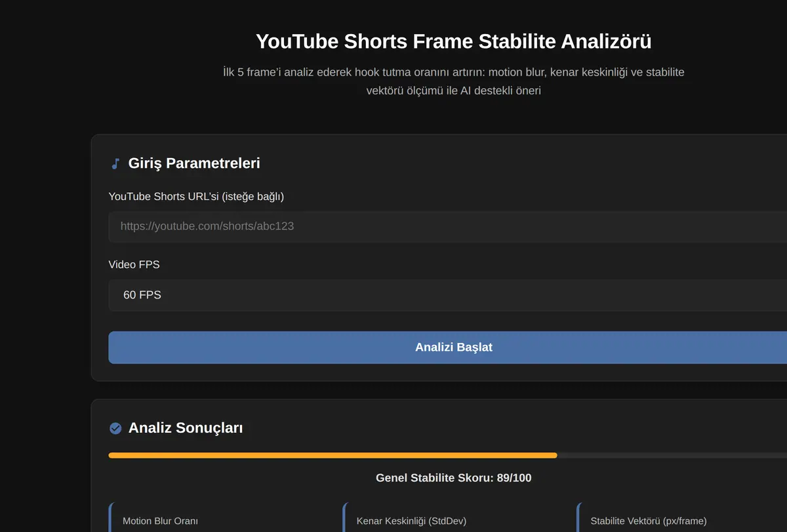The width and height of the screenshot is (787, 532).
Task: Click the Analiz Sonuçları heading
Action: (186, 428)
